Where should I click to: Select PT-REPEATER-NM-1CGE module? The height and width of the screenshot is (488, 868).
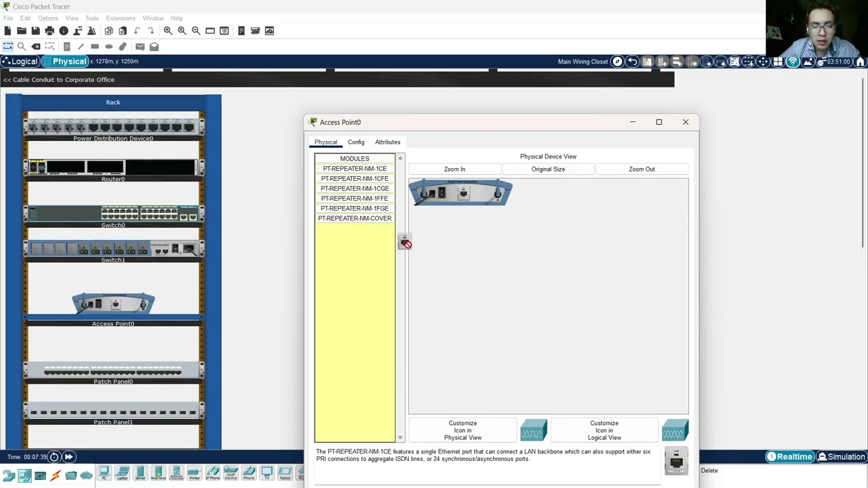click(x=355, y=188)
